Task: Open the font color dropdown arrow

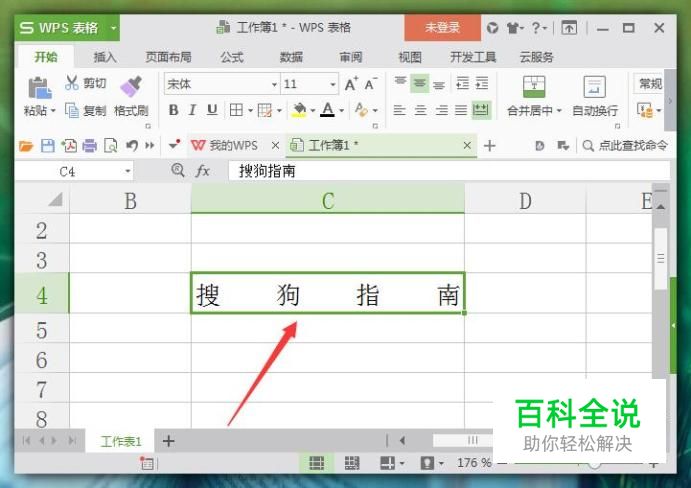Action: tap(342, 110)
